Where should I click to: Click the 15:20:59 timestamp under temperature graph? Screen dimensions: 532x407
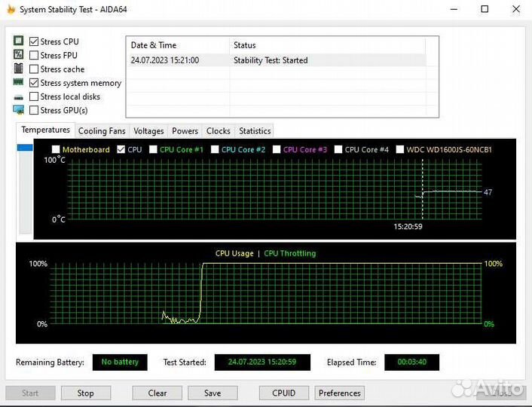(x=408, y=226)
